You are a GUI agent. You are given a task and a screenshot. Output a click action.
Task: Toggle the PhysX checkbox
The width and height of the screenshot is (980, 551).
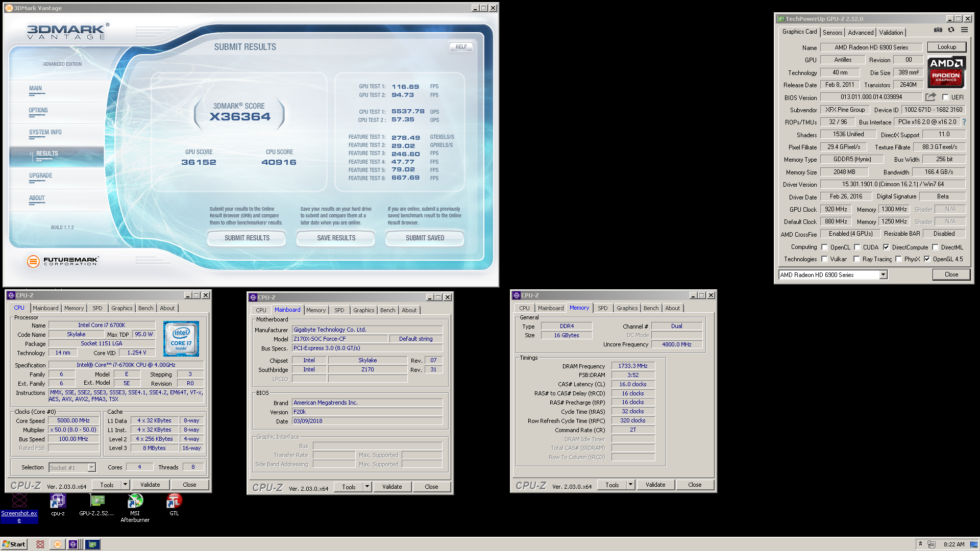[x=898, y=259]
